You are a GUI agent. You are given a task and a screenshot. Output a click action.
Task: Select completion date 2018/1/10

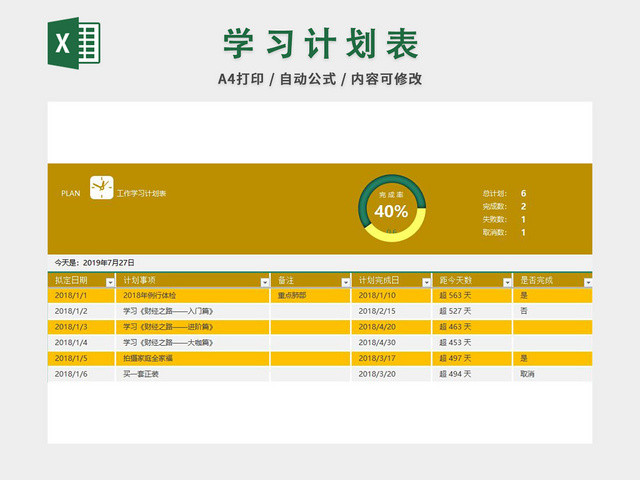pos(391,296)
